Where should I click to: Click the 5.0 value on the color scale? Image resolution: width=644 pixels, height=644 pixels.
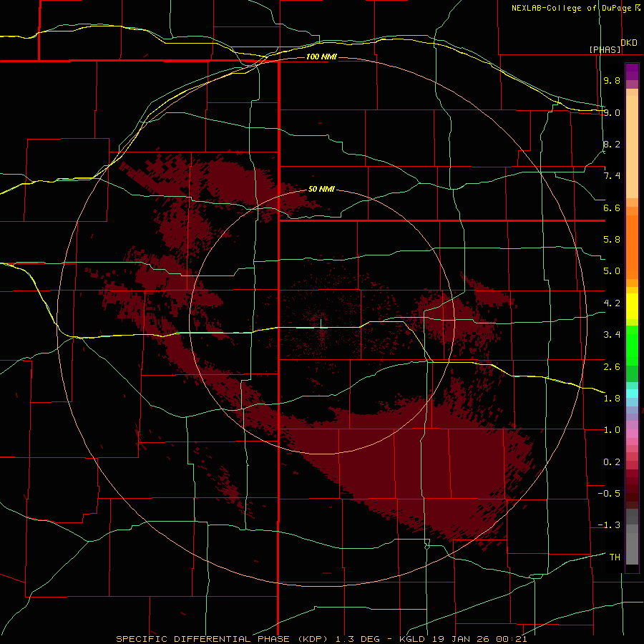[612, 271]
